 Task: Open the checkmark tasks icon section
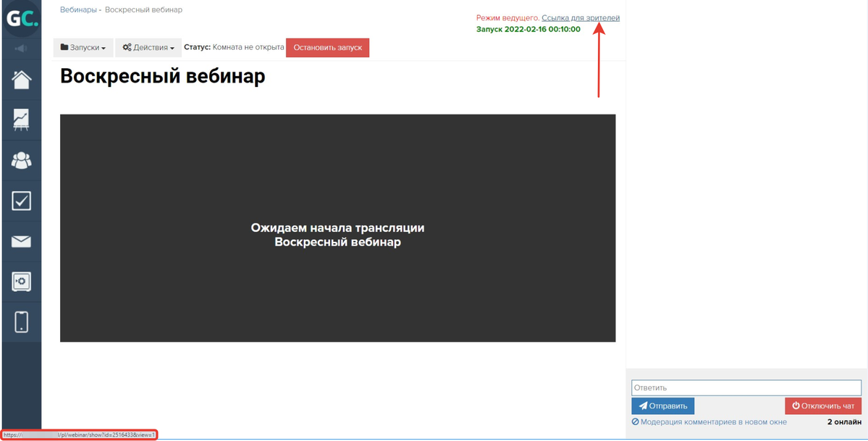[22, 201]
